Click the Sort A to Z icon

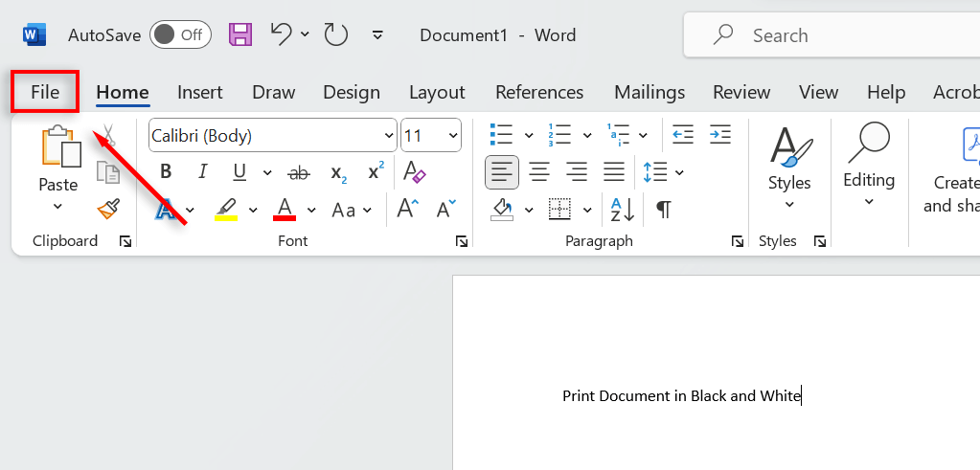coord(622,209)
